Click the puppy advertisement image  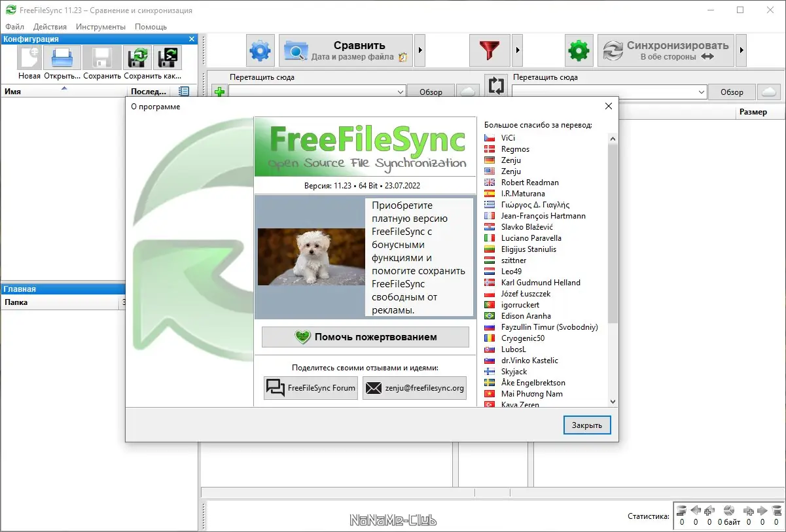click(311, 257)
